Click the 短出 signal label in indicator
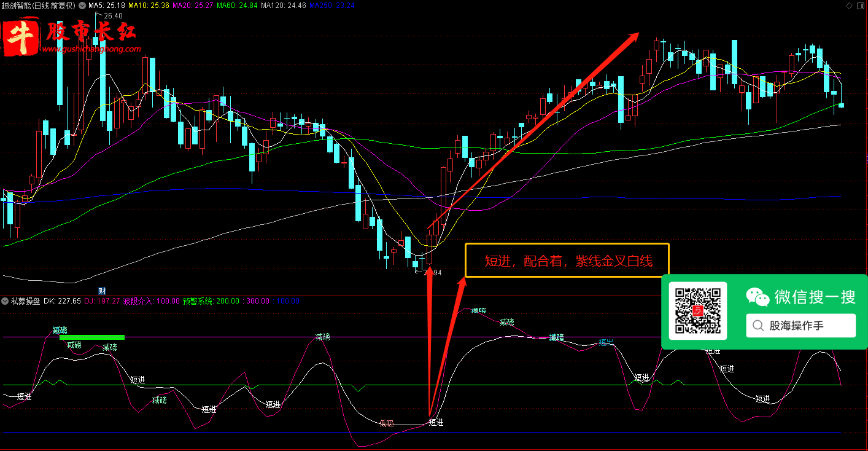 [606, 342]
